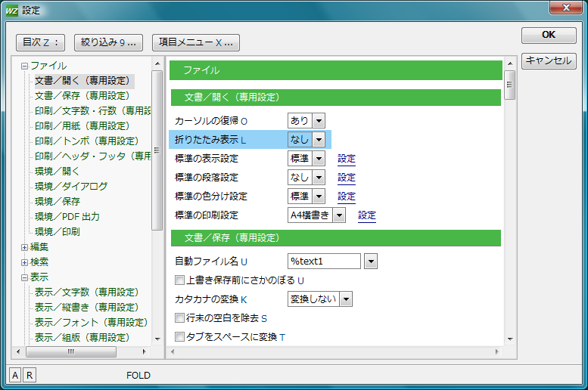The width and height of the screenshot is (588, 390).
Task: Expand the 検索 tree node
Action: 24,262
